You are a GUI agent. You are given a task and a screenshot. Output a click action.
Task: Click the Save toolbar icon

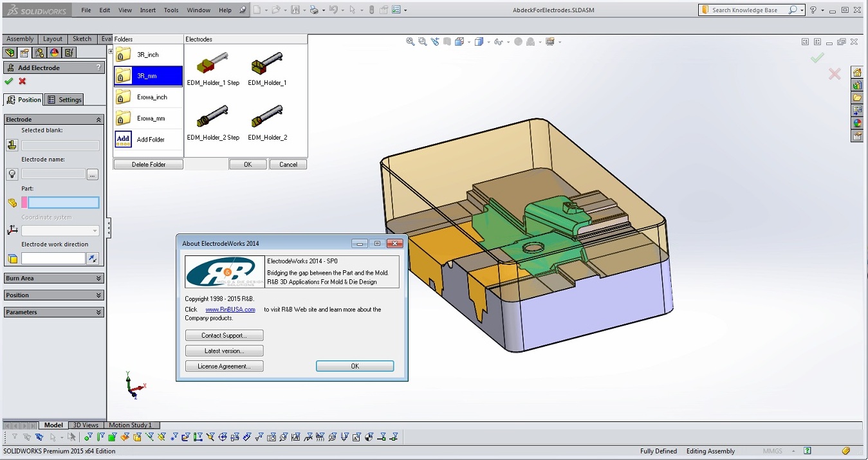pyautogui.click(x=295, y=10)
